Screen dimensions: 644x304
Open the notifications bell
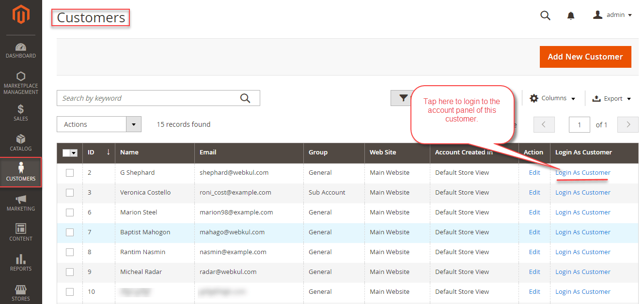571,15
